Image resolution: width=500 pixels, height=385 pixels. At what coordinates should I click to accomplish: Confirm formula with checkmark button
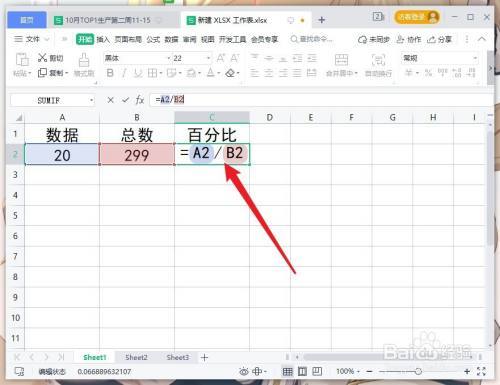125,100
